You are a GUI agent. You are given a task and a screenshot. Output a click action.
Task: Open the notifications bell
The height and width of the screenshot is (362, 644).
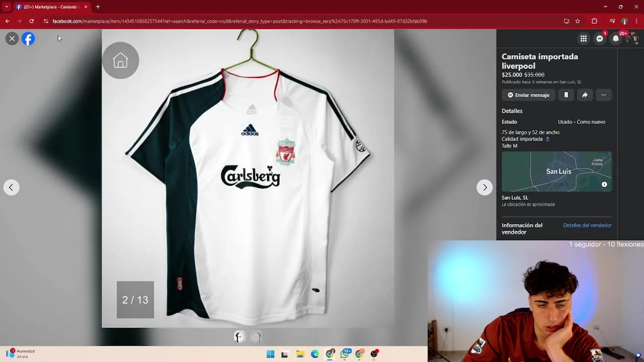(616, 39)
